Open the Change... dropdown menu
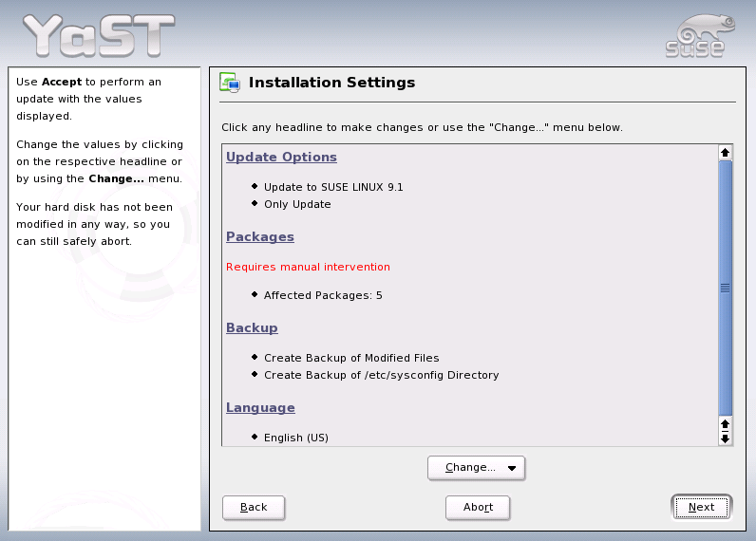 pos(476,468)
